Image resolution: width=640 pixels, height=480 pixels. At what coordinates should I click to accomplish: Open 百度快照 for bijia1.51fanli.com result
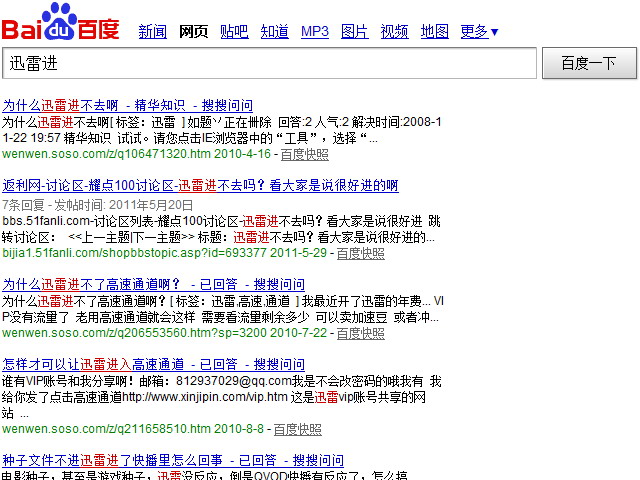pos(360,253)
